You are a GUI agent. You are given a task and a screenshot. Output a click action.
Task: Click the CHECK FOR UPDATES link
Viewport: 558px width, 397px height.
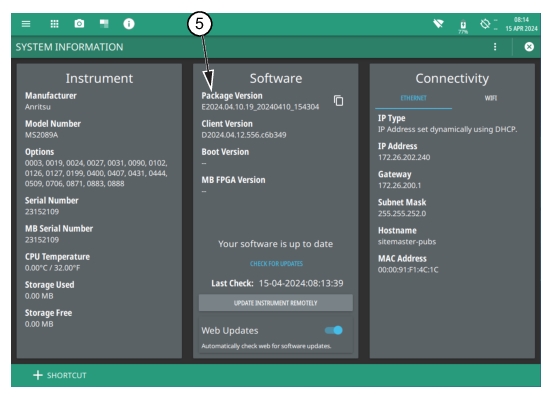click(276, 264)
